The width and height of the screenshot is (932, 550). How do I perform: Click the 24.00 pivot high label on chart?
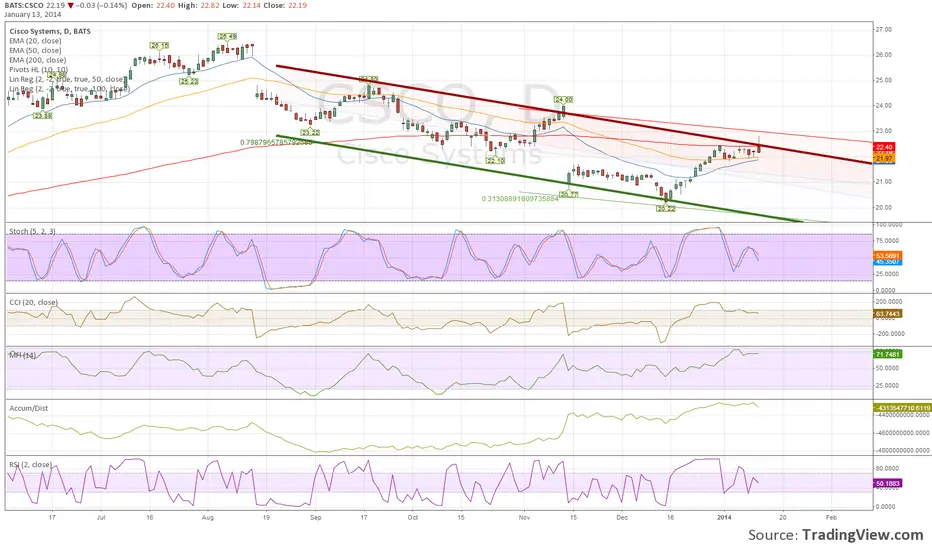563,99
